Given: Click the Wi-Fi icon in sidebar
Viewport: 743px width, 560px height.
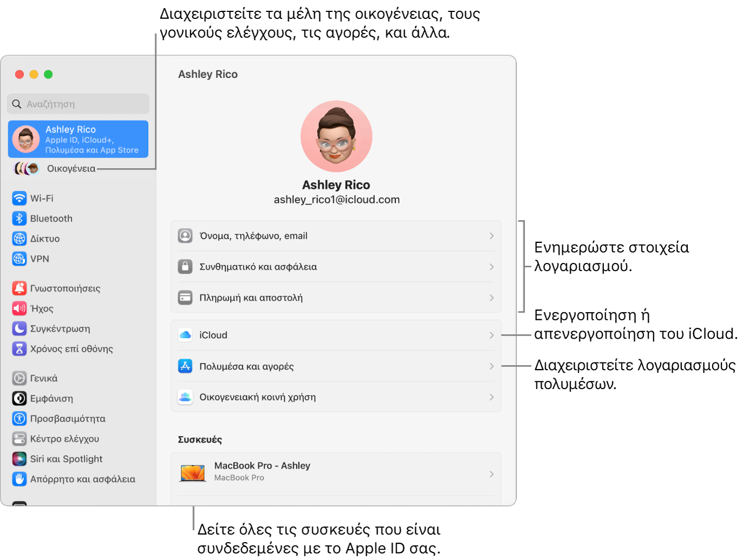Looking at the screenshot, I should (x=19, y=198).
